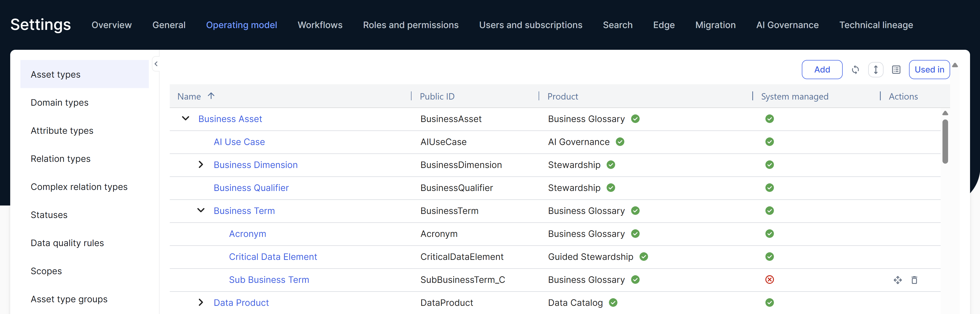Open the Technical lineage tab
Image resolution: width=980 pixels, height=314 pixels.
[876, 25]
